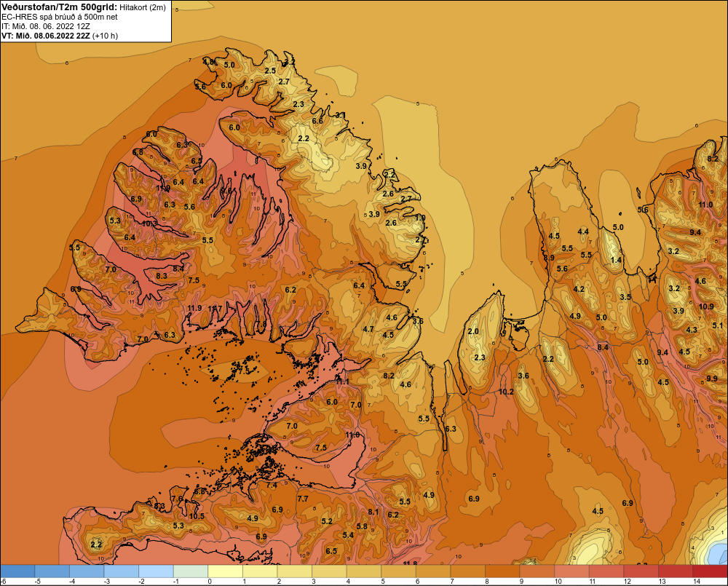Select the "4.3" temperature reading
728x586 pixels.
(692, 330)
